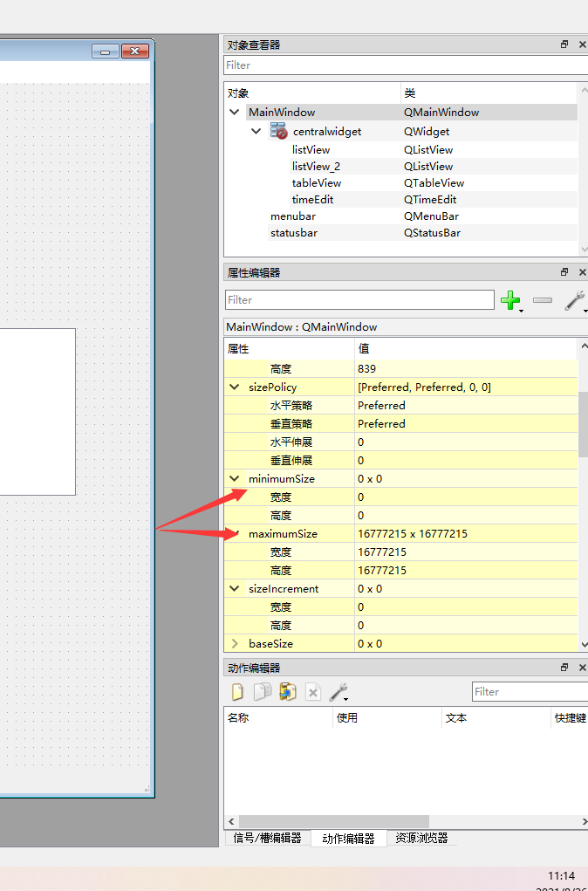Viewport: 588px width, 891px height.
Task: Select timeEdit in the object tree
Action: point(312,200)
